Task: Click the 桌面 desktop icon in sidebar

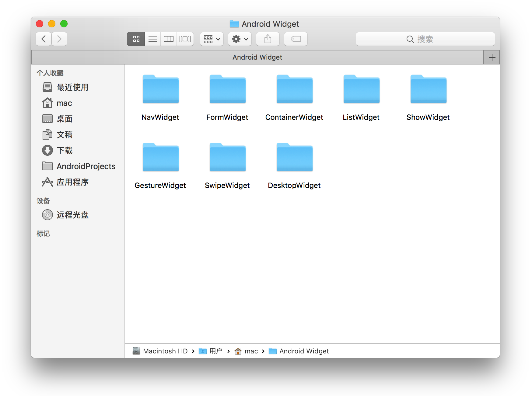Action: [x=47, y=119]
